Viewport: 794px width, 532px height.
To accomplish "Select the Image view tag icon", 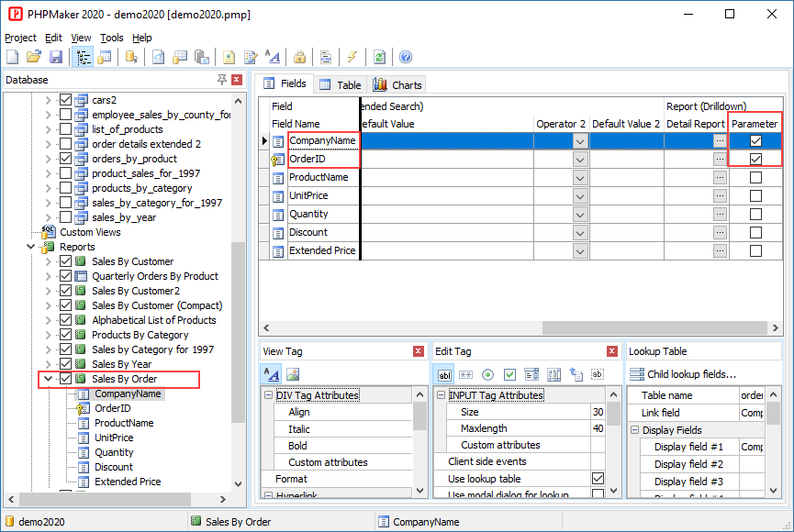I will 293,374.
